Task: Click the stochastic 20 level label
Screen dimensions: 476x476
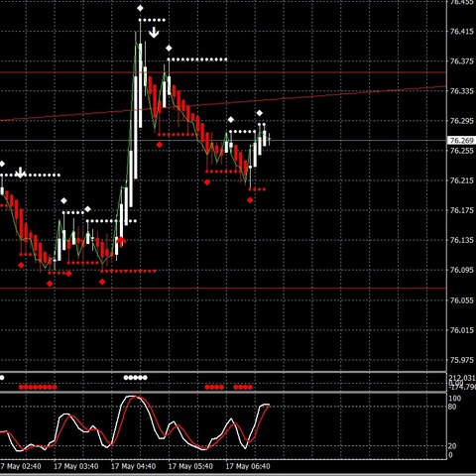Action: 452,446
